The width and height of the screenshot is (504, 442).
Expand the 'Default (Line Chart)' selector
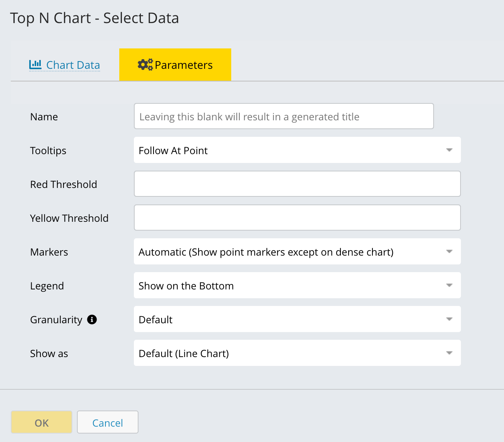click(x=289, y=353)
